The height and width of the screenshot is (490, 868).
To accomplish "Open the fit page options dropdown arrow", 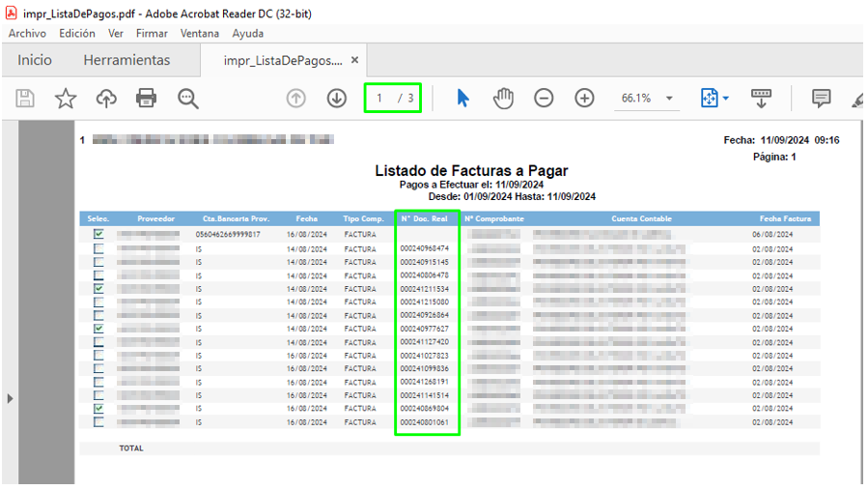I will point(726,99).
